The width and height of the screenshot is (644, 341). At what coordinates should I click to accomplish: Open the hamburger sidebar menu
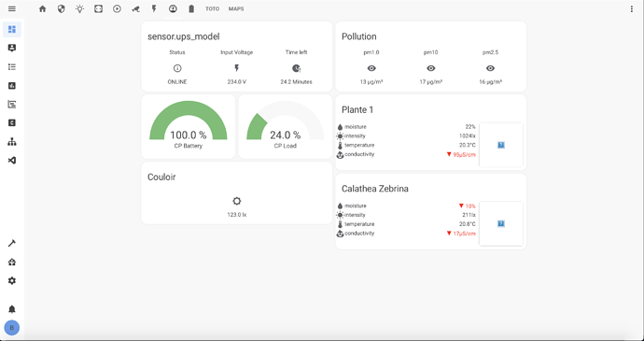coord(12,8)
